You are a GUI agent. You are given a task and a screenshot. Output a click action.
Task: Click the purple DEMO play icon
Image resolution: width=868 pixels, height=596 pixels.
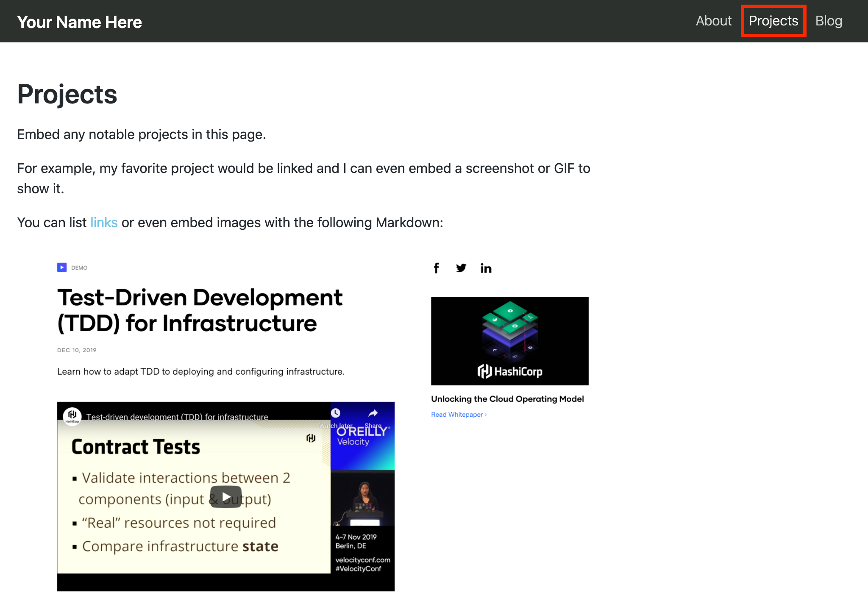pyautogui.click(x=62, y=267)
